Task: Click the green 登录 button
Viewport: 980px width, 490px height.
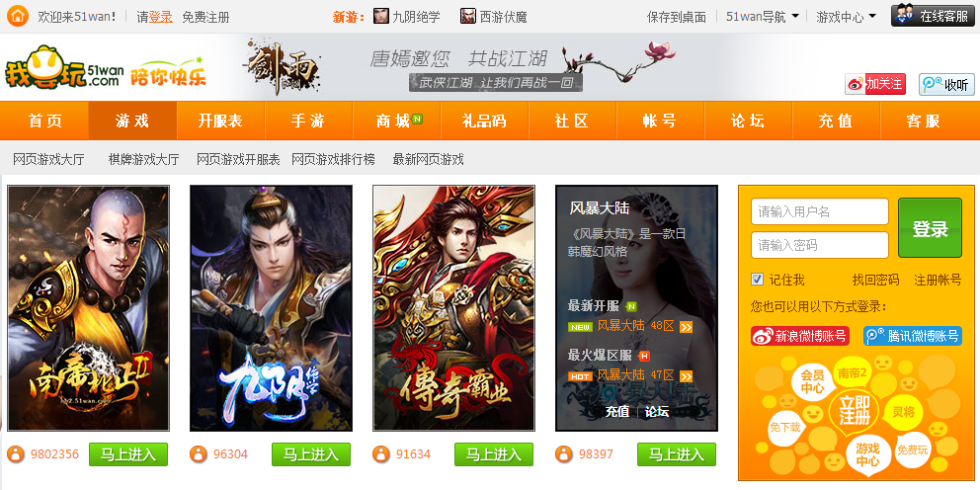Action: click(x=930, y=228)
